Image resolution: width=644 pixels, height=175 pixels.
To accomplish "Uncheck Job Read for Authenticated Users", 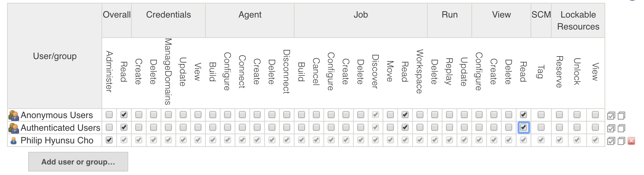I will tap(405, 127).
